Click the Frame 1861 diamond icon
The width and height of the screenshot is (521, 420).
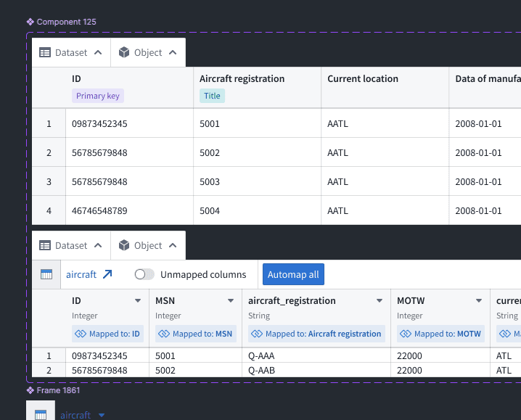(30, 390)
